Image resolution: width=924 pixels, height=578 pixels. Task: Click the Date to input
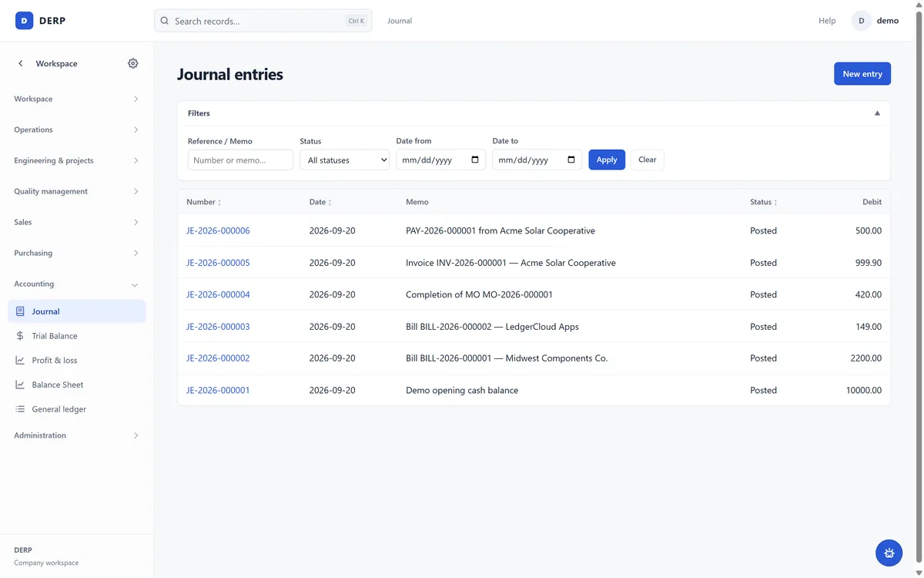(537, 160)
